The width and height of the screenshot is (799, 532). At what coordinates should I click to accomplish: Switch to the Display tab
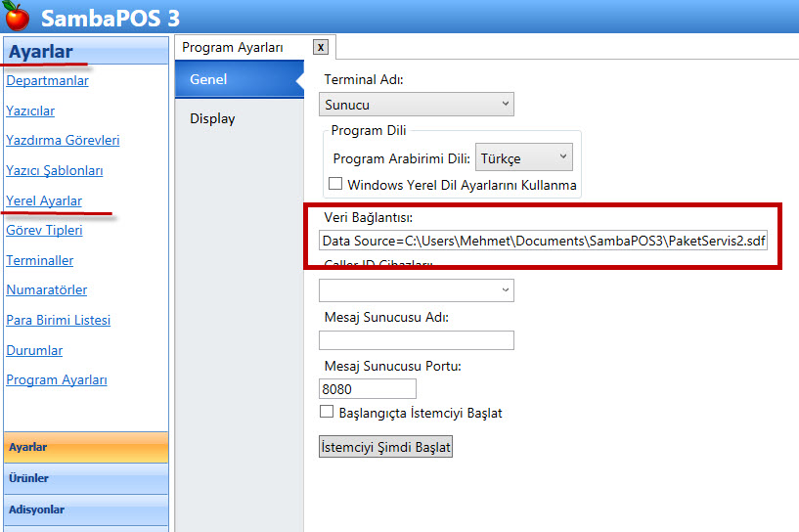pos(212,119)
